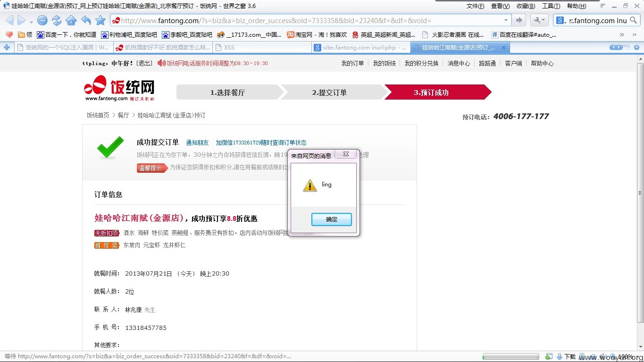The height and width of the screenshot is (362, 644).
Task: Add page to favorites with star icon
Action: point(100,20)
